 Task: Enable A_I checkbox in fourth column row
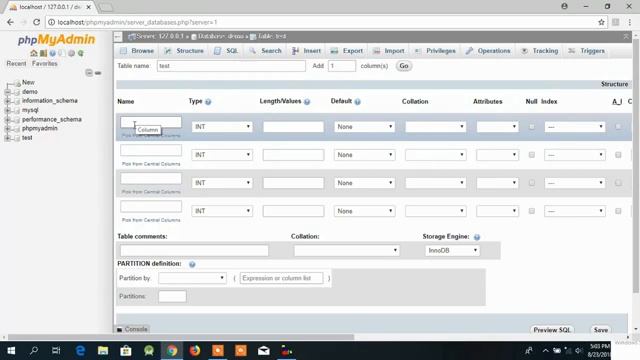click(618, 211)
